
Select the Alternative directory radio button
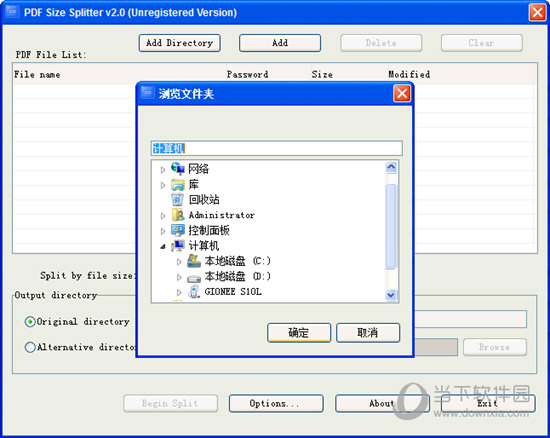pyautogui.click(x=30, y=347)
